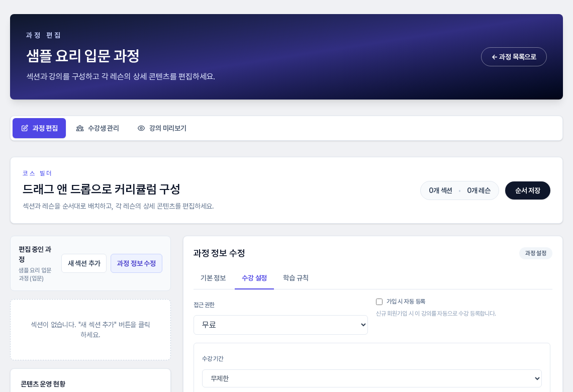Click the 신규 회원가입 auto-enroll description text

[436, 314]
